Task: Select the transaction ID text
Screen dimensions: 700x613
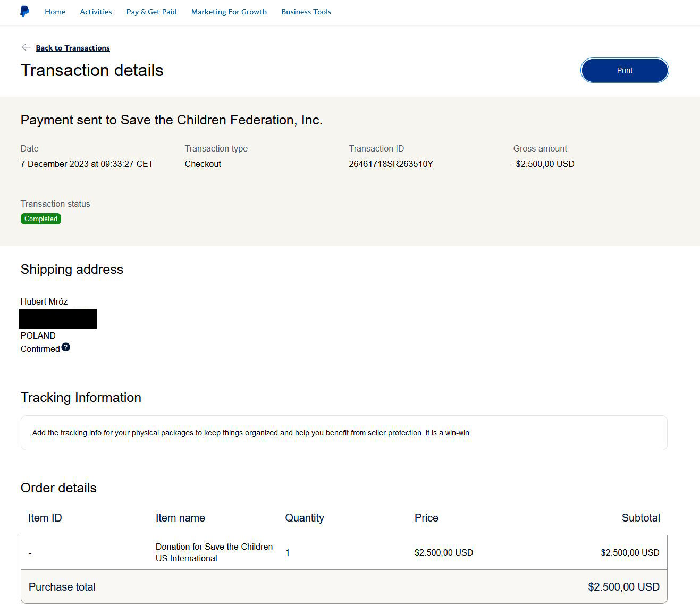Action: click(x=391, y=164)
